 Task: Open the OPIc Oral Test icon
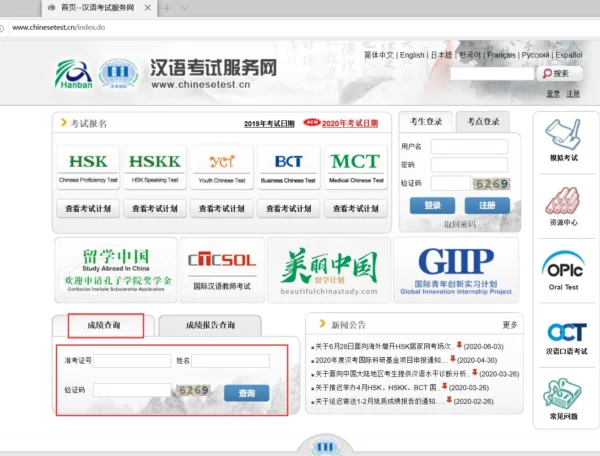point(564,270)
